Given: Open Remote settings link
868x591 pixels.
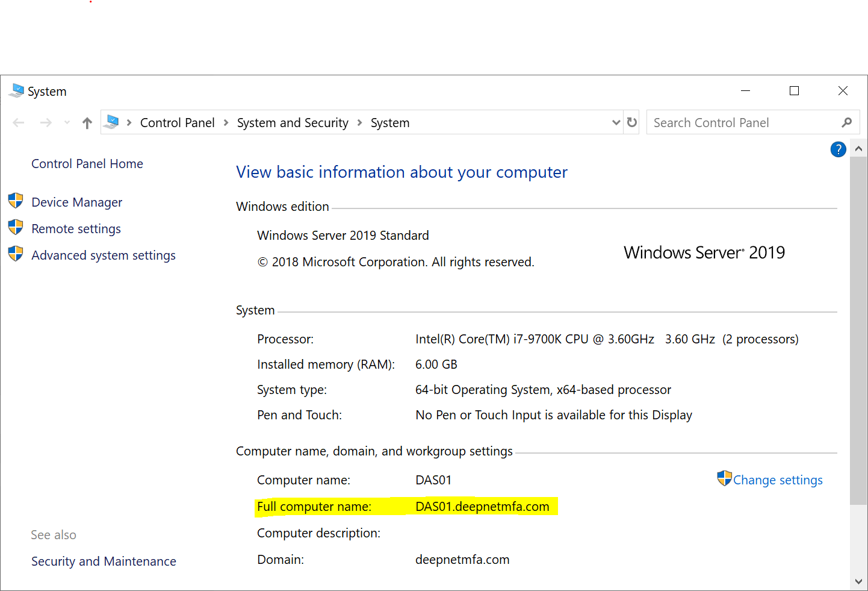Looking at the screenshot, I should pos(76,229).
